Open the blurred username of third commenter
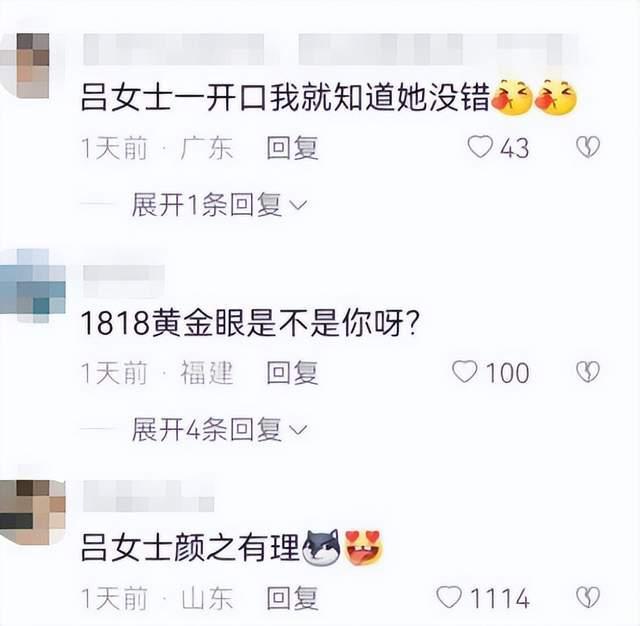640x626 pixels. (x=149, y=496)
